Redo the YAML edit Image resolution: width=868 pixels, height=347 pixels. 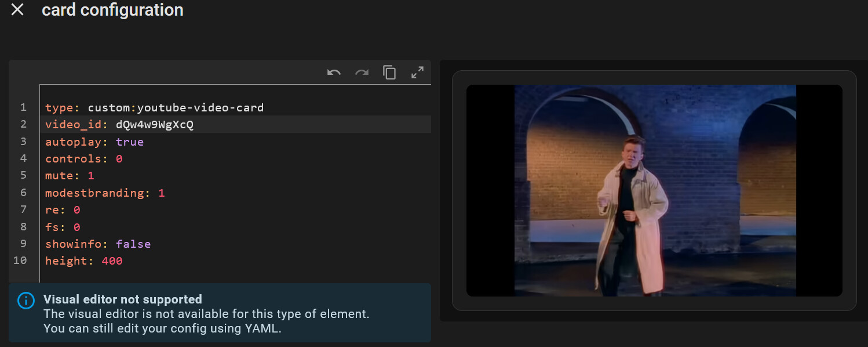362,73
